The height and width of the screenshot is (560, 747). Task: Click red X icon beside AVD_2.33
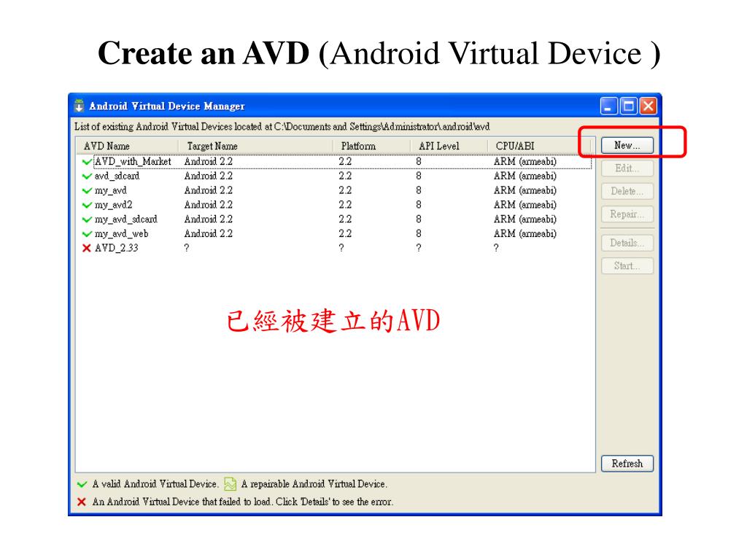pyautogui.click(x=87, y=248)
